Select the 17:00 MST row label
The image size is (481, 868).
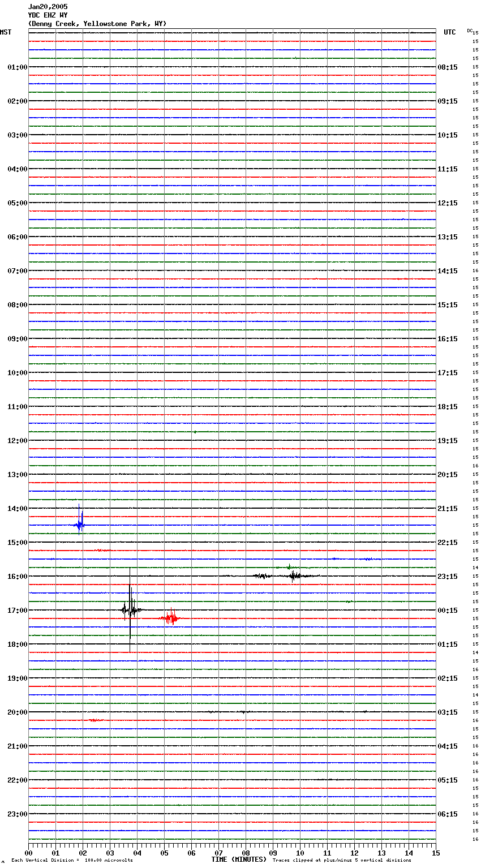coord(17,611)
